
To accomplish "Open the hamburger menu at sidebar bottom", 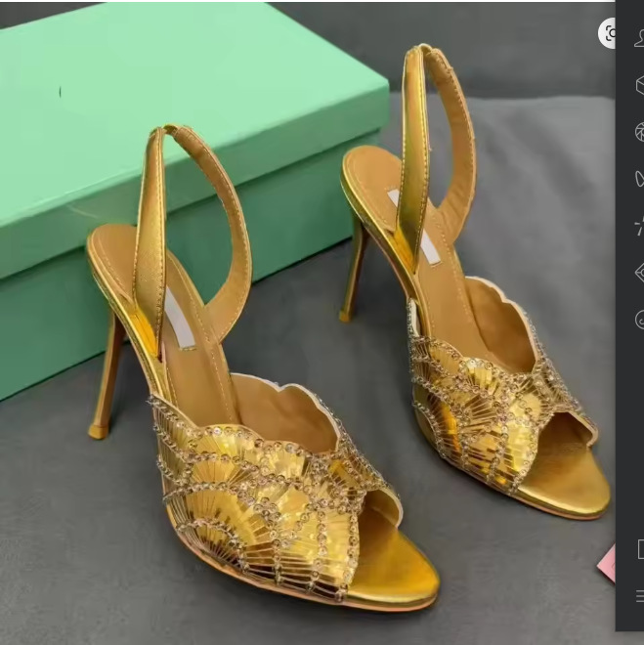I will [640, 595].
